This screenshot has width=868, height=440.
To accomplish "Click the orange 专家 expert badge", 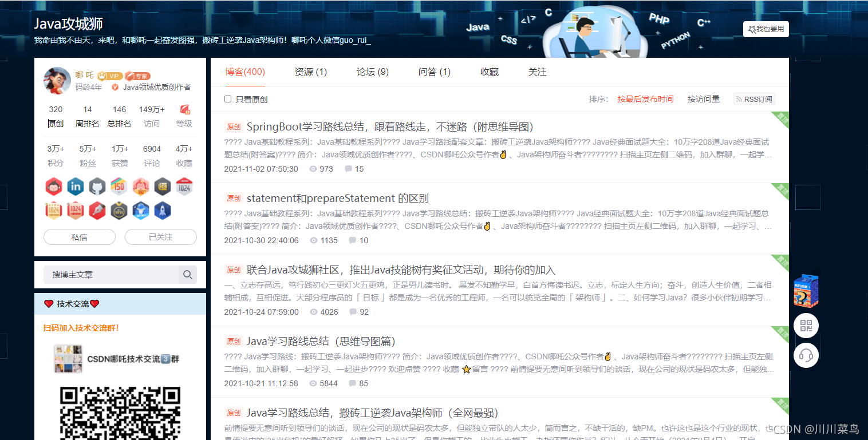I will (x=137, y=76).
